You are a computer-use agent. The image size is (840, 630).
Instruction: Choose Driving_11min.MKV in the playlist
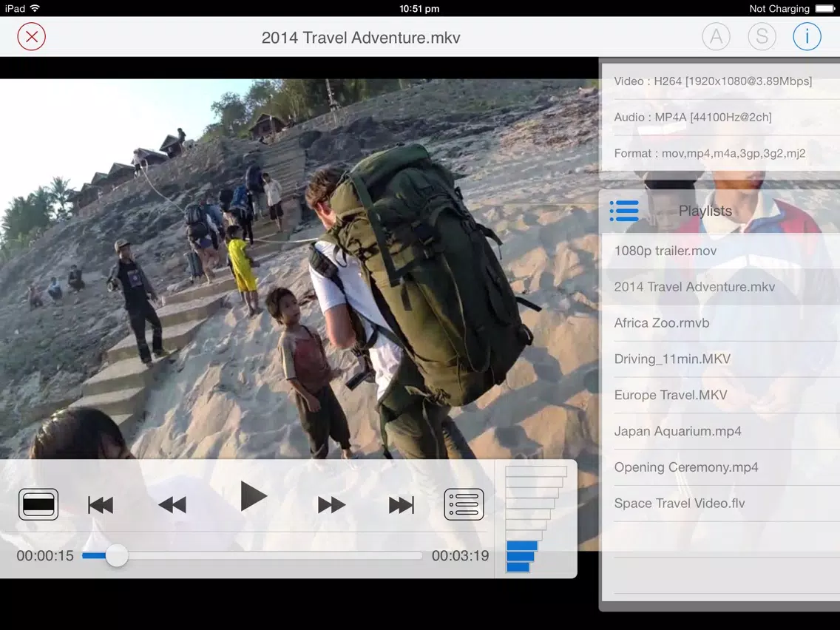tap(672, 359)
